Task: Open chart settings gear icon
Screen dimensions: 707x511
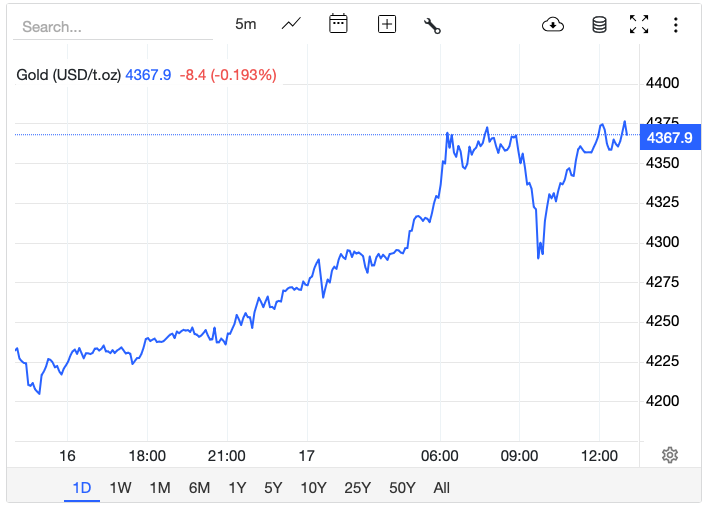Action: (x=670, y=455)
